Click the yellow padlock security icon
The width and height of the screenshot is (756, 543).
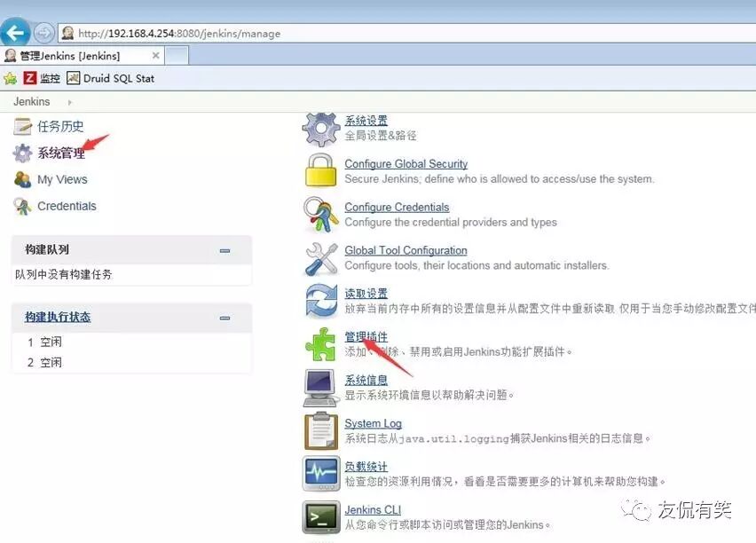click(x=320, y=170)
